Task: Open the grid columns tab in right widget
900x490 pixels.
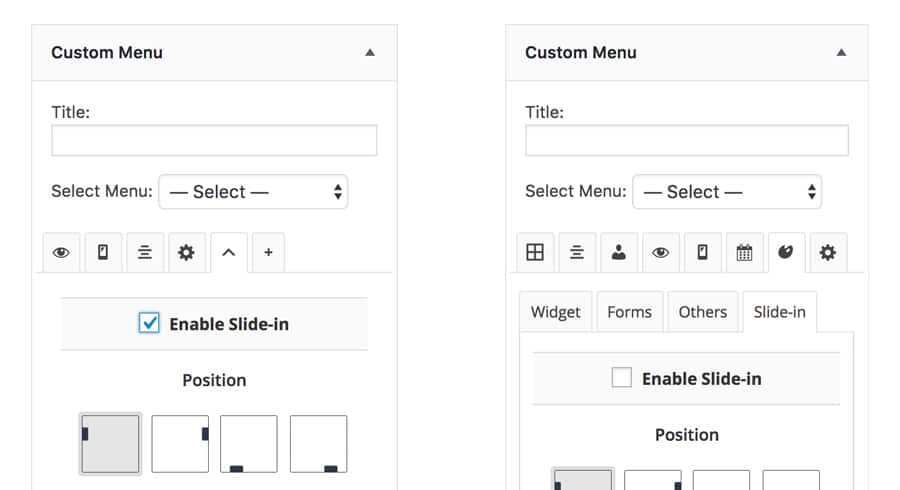Action: click(535, 253)
